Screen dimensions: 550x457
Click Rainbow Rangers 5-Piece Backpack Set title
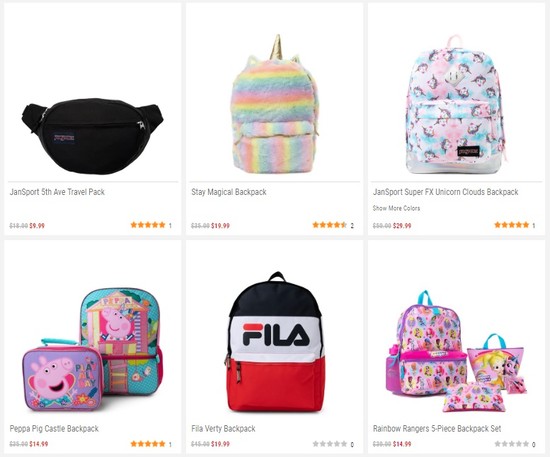pos(437,429)
